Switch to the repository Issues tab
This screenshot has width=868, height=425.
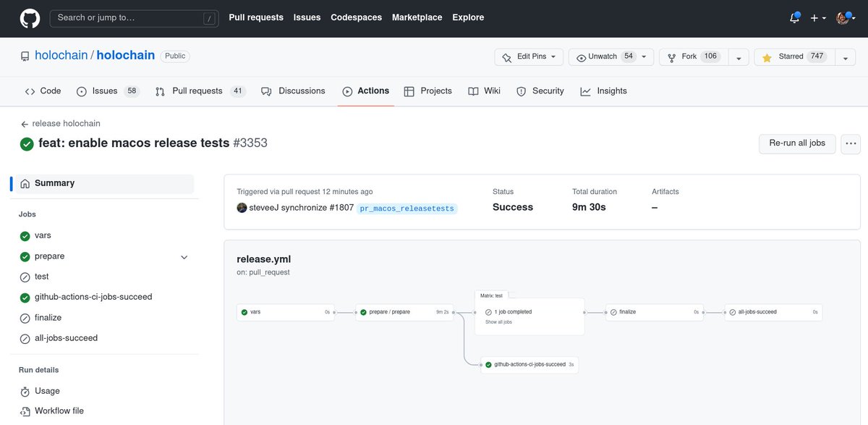[108, 91]
